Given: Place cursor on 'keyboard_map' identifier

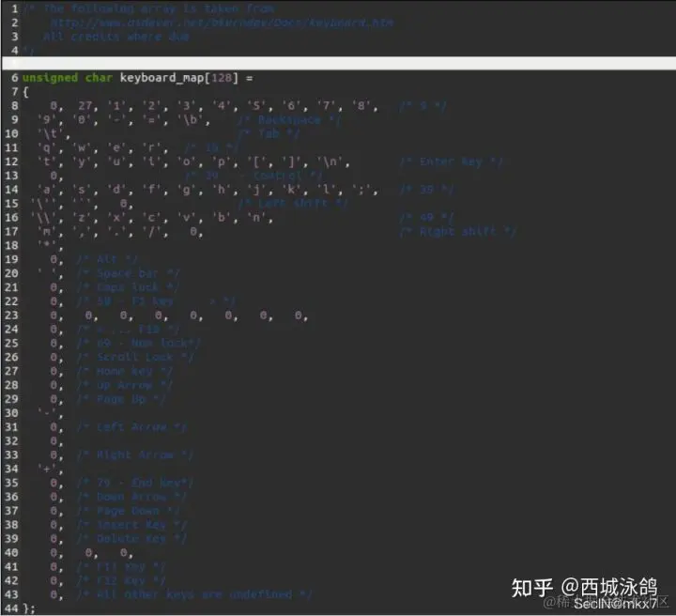Looking at the screenshot, I should (161, 78).
